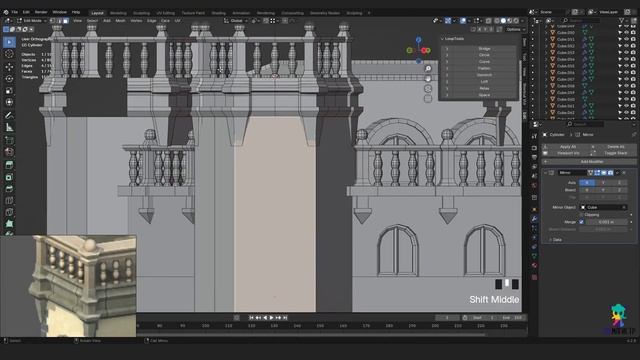
Task: Open the Options dropdown in viewport header
Action: [x=515, y=29]
